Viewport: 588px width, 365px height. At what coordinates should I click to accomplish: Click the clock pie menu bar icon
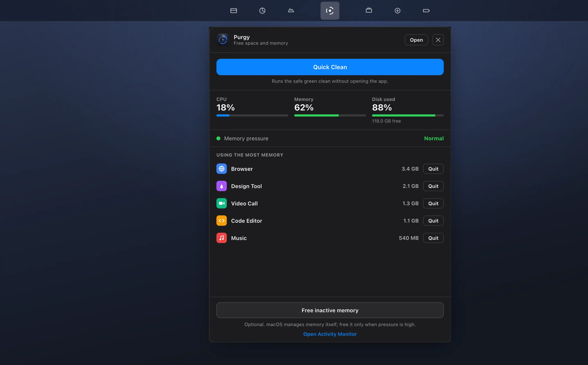262,11
